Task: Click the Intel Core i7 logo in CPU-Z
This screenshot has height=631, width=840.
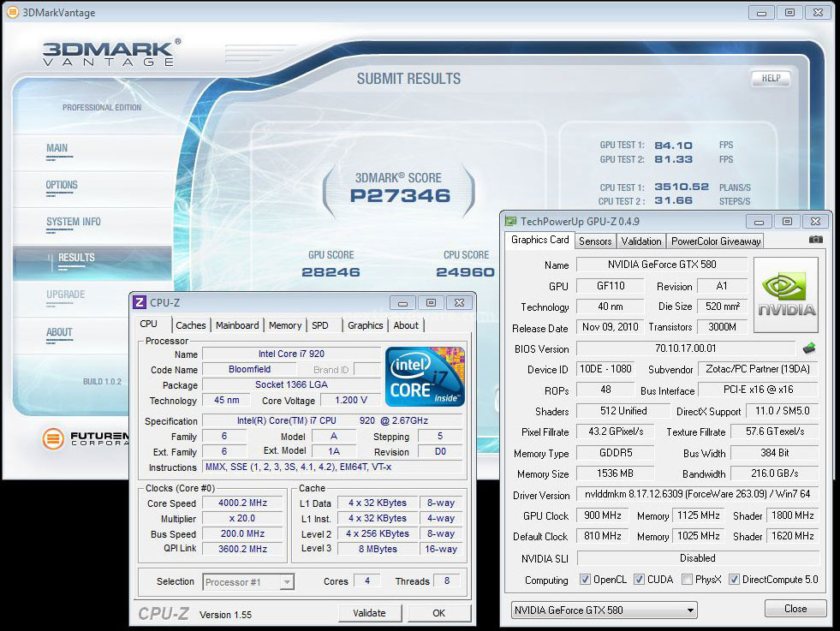Action: click(425, 377)
